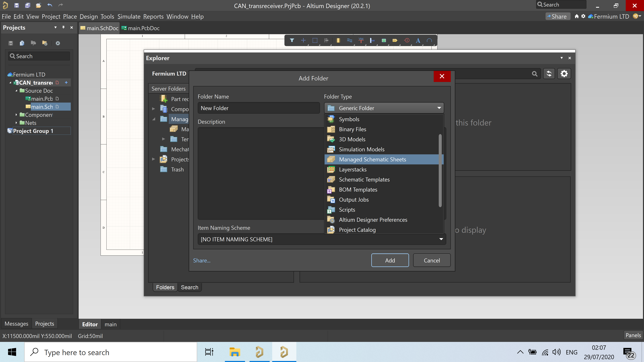Image resolution: width=644 pixels, height=362 pixels.
Task: Click the Place Arc tool icon
Action: pos(429,40)
